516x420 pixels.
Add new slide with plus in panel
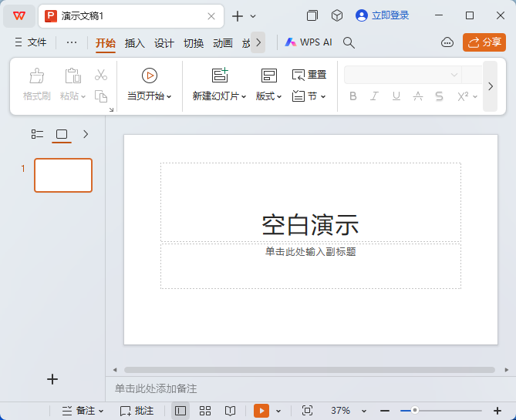[52, 378]
